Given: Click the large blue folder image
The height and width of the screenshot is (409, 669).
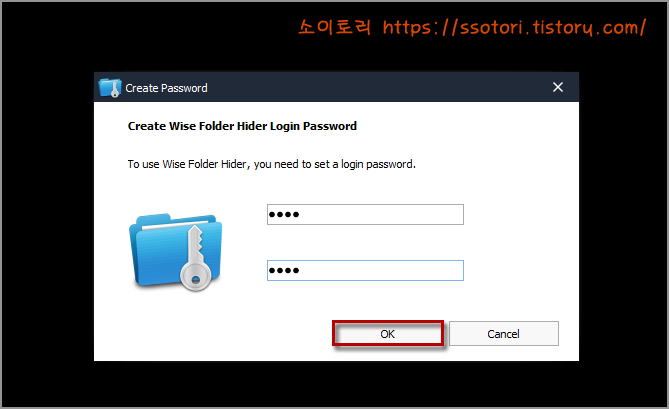Looking at the screenshot, I should tap(176, 252).
